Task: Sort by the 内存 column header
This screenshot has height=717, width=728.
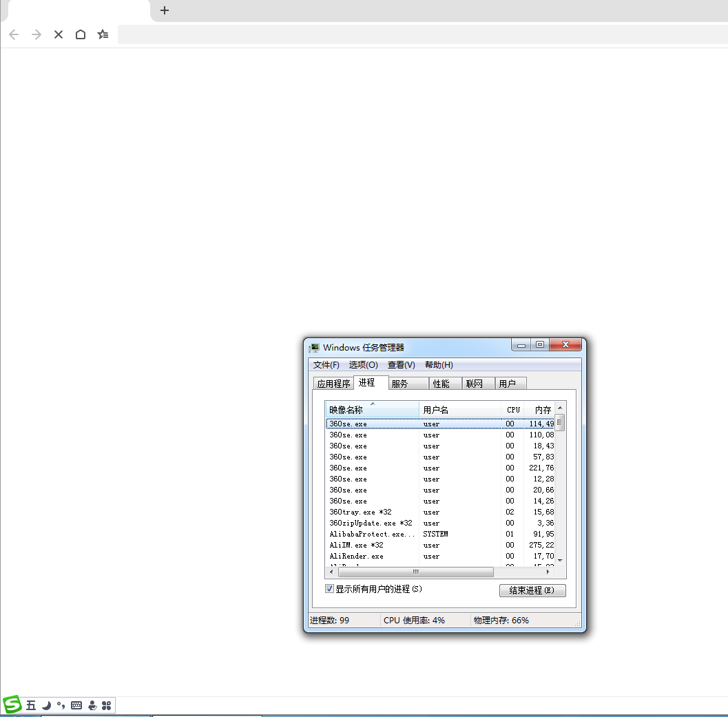Action: click(539, 410)
